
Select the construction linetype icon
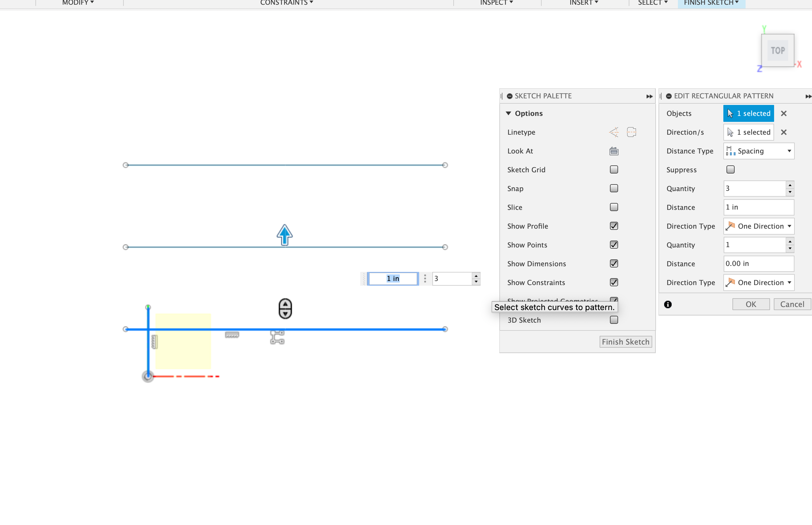(614, 132)
